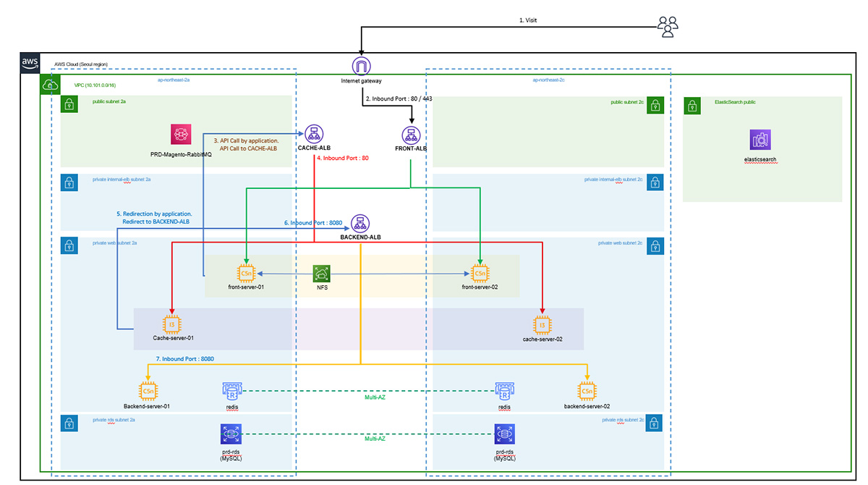Select 'VPC (10.101.0.0/16)' label
Image resolution: width=868 pixels, height=485 pixels.
click(95, 85)
